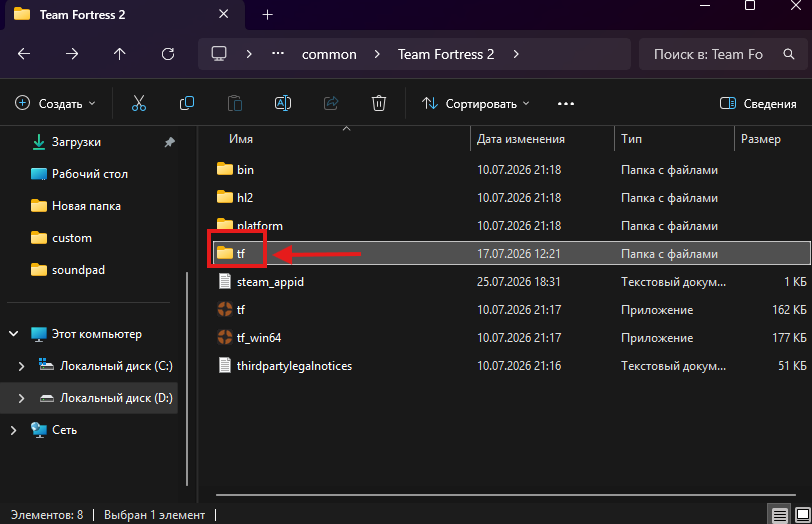Click the date 25.07.2026 18:31

518,282
